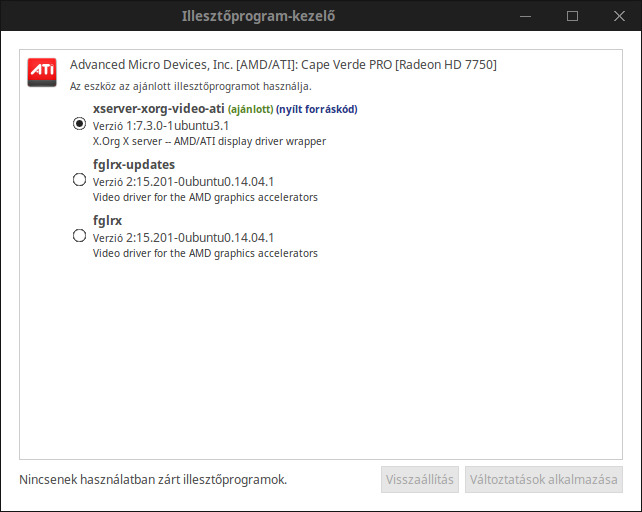The width and height of the screenshot is (642, 512).
Task: Maximize the Illesztőprogram-kezelő window
Action: [572, 16]
